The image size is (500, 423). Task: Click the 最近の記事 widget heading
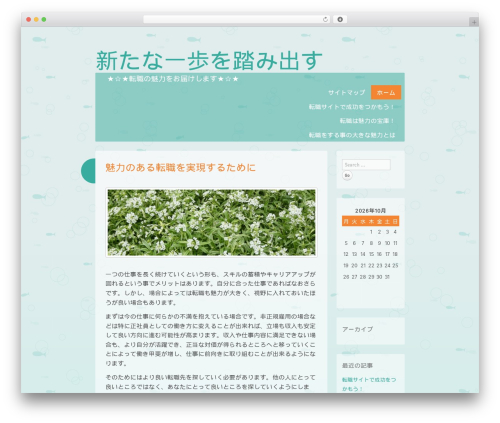(x=357, y=366)
